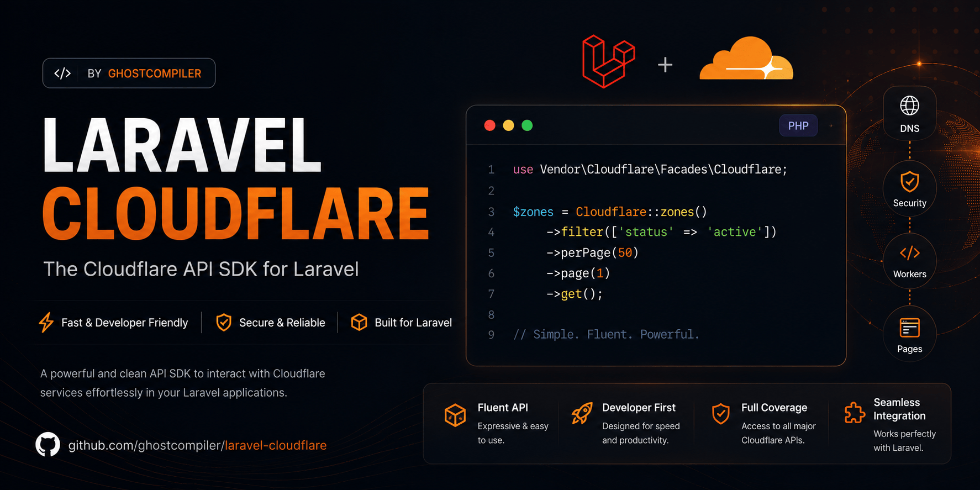The height and width of the screenshot is (490, 980).
Task: Click the 'Developer First' feature title
Action: click(x=639, y=408)
